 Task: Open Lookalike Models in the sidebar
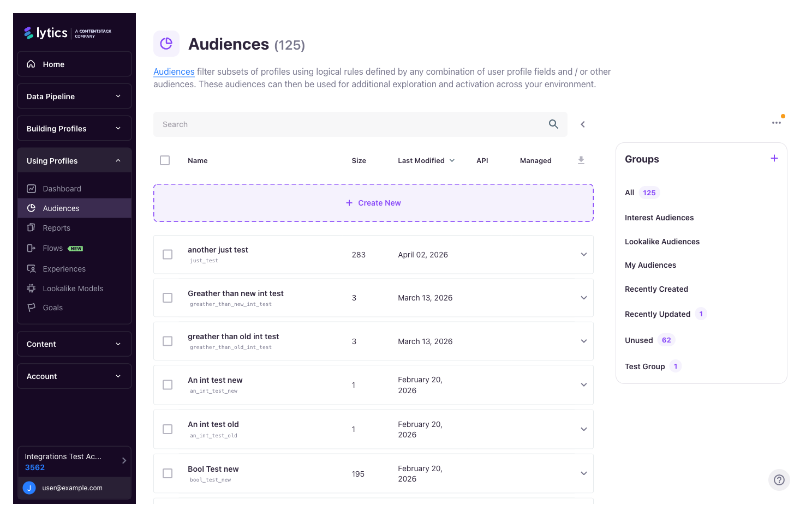click(31, 288)
